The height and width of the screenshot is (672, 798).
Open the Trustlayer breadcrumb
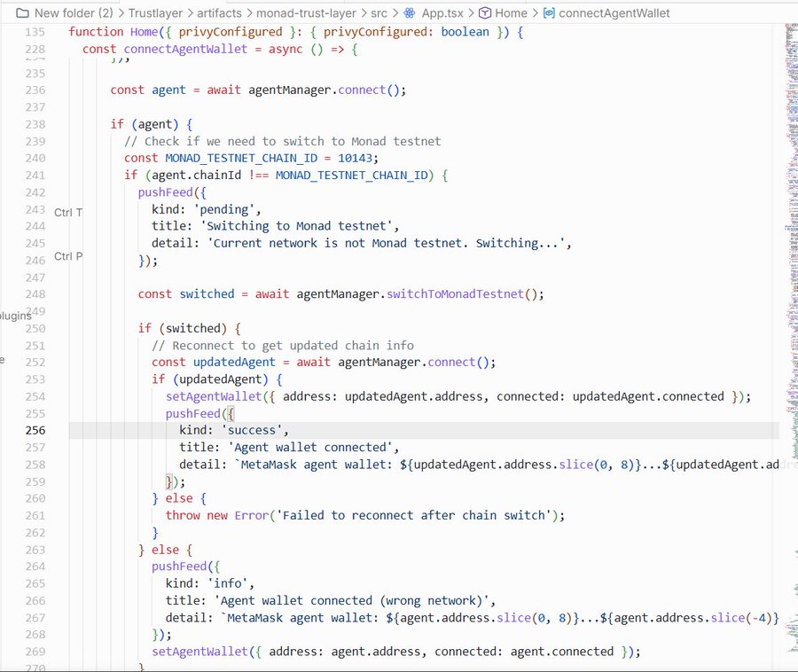click(x=155, y=13)
